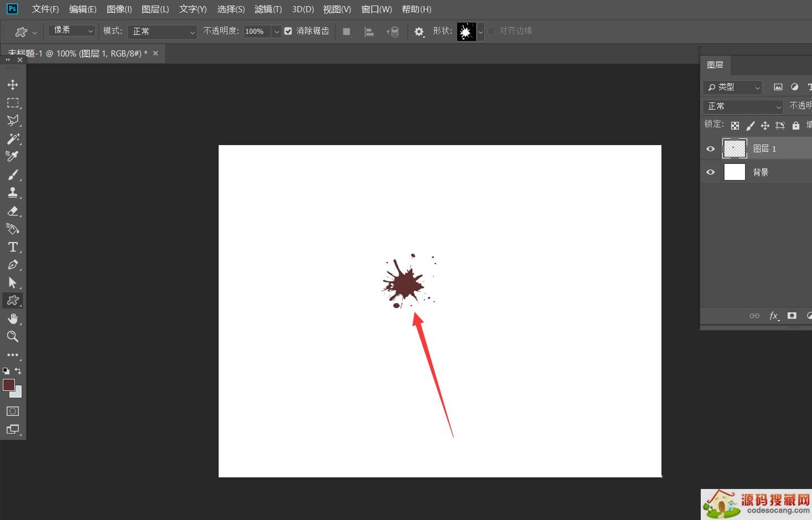
Task: Expand the 类型 layer filter dropdown
Action: 733,87
